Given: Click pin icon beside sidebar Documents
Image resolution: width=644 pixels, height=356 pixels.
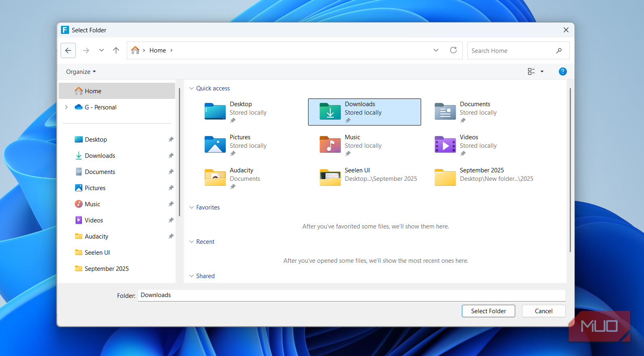Looking at the screenshot, I should (x=171, y=172).
